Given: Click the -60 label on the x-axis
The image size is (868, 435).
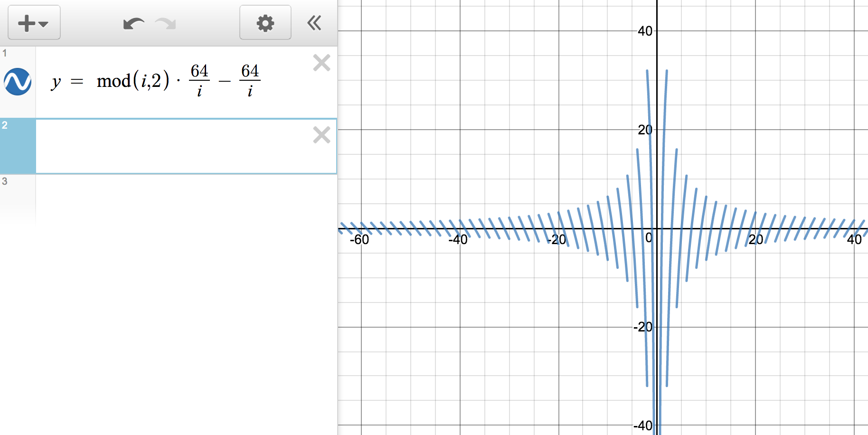Looking at the screenshot, I should [359, 240].
